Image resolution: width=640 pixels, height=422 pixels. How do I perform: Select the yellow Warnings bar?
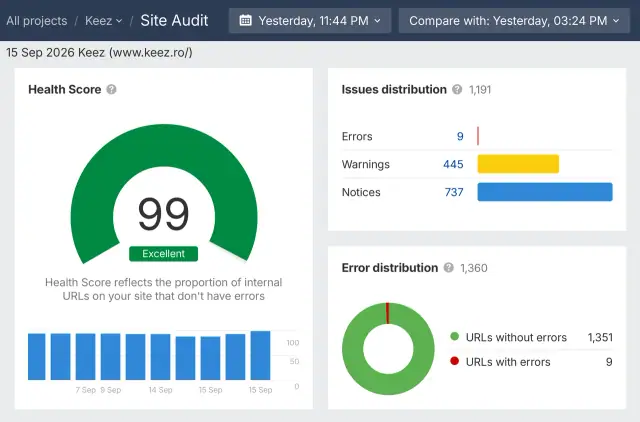point(518,164)
